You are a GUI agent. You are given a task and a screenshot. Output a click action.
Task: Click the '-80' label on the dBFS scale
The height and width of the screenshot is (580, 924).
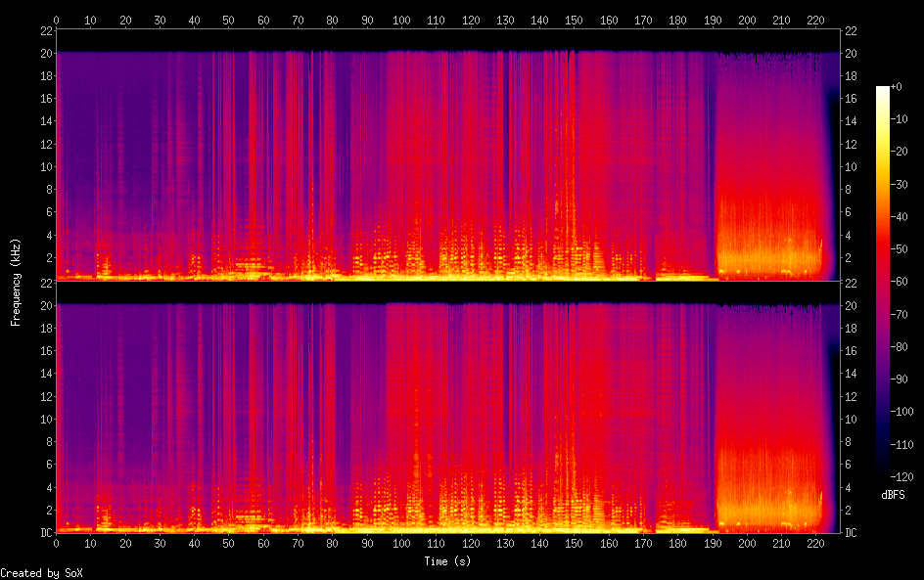(x=900, y=347)
